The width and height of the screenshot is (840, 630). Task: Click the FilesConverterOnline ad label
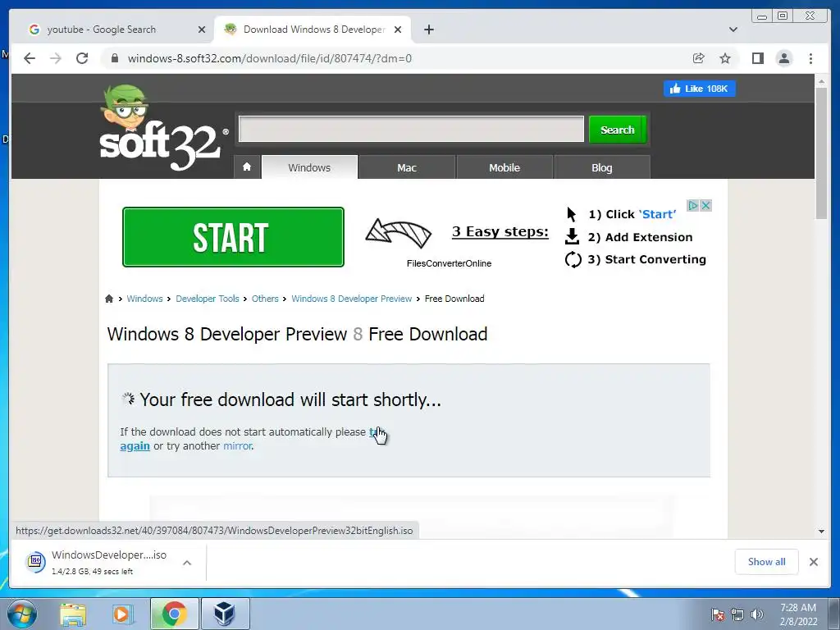(449, 263)
